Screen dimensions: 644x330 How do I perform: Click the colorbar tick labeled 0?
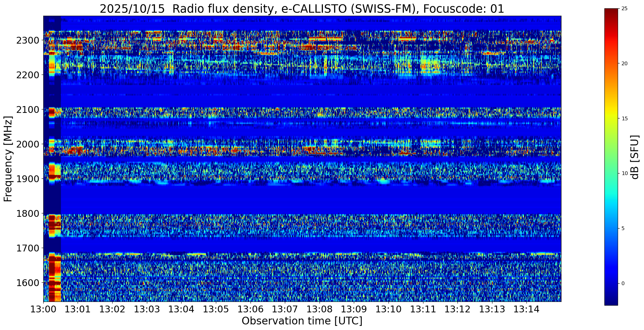623,283
